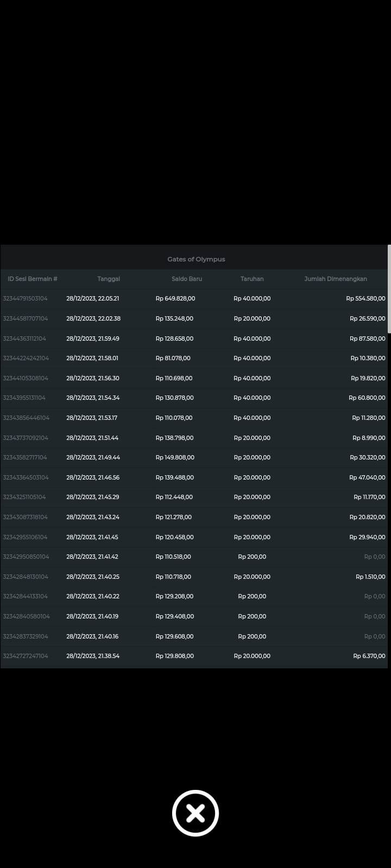This screenshot has height=868, width=391.
Task: Click win amount Rp 10.380,00
Action: click(368, 358)
